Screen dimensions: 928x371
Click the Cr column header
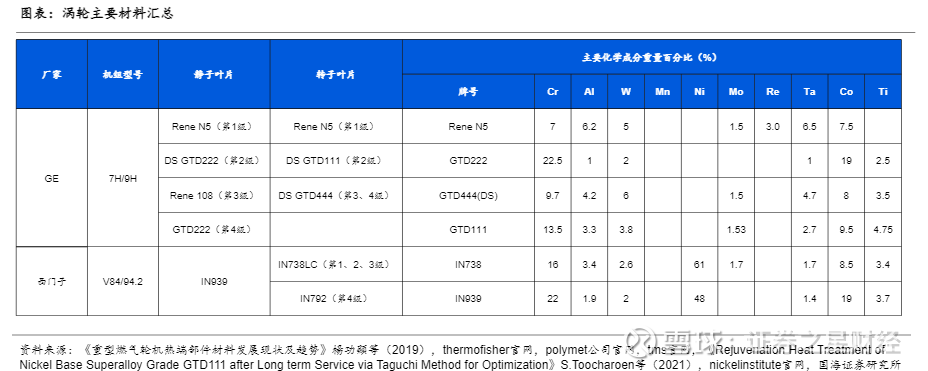tap(553, 92)
